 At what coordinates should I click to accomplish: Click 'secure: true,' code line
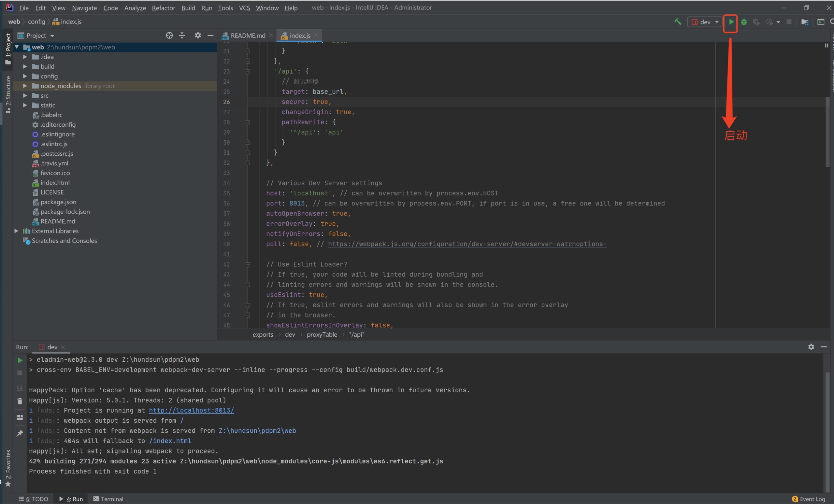point(306,102)
